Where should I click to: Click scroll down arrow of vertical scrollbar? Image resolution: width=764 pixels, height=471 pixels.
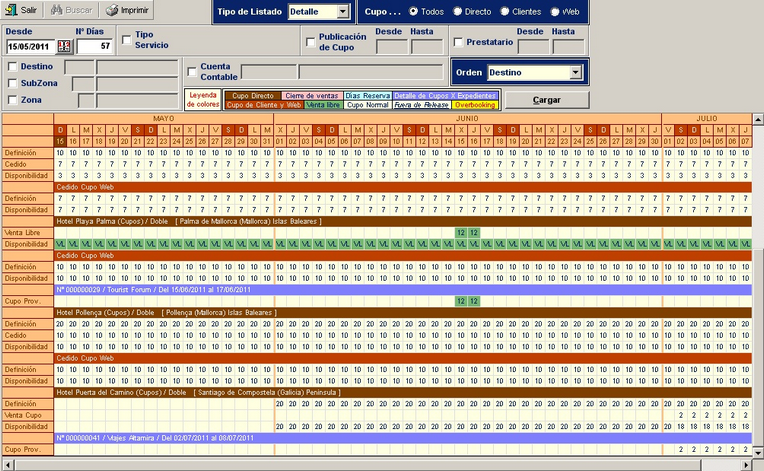[x=758, y=452]
